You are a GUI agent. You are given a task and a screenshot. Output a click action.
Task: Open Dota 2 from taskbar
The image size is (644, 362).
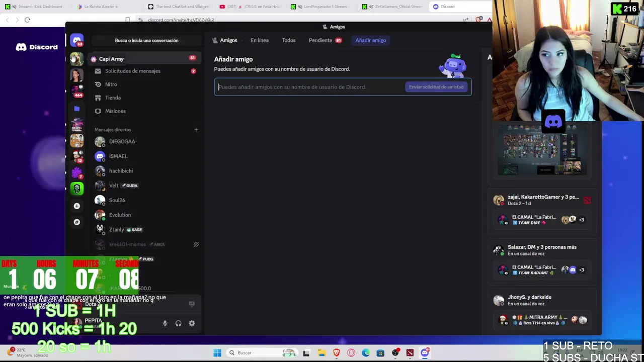(410, 353)
